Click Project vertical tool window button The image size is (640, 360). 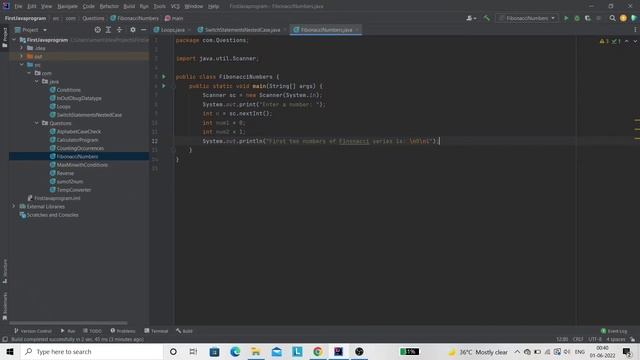pyautogui.click(x=4, y=38)
